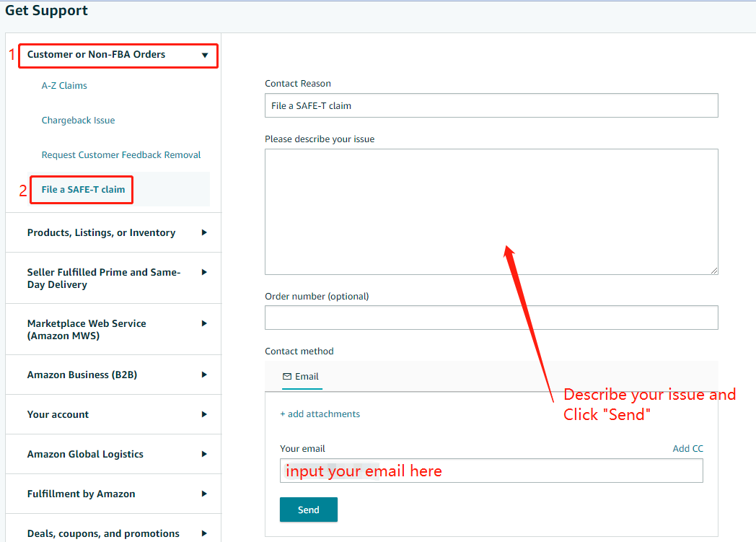This screenshot has height=542, width=756.
Task: Expand Fulfillment by Amazon arrow
Action: pyautogui.click(x=204, y=494)
